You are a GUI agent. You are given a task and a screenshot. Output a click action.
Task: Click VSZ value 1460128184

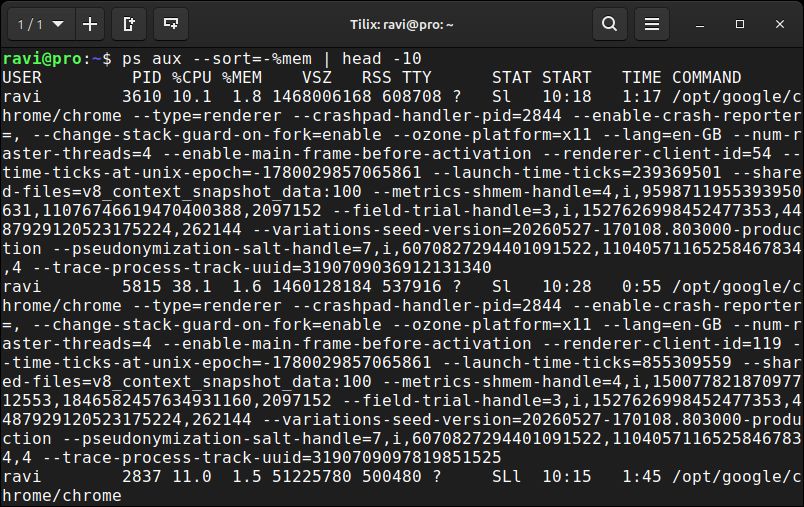(322, 287)
